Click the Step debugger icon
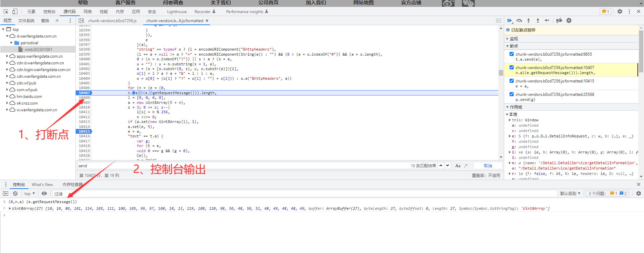 click(547, 20)
